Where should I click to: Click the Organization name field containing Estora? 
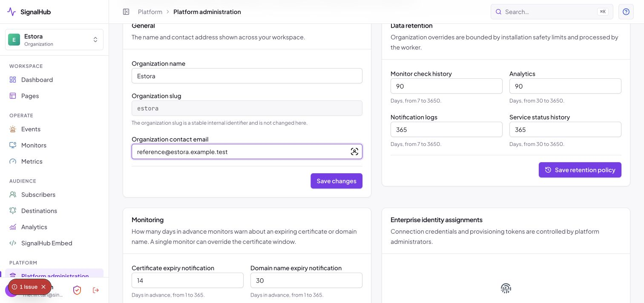click(247, 76)
